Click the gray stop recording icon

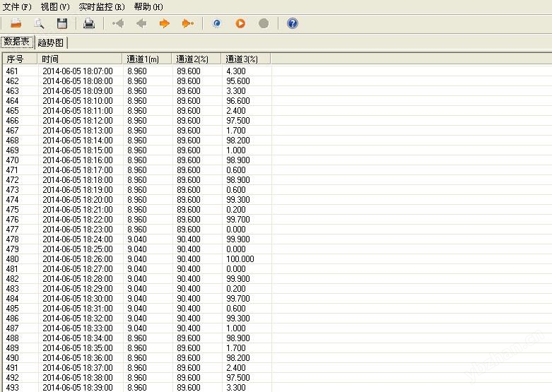[264, 23]
